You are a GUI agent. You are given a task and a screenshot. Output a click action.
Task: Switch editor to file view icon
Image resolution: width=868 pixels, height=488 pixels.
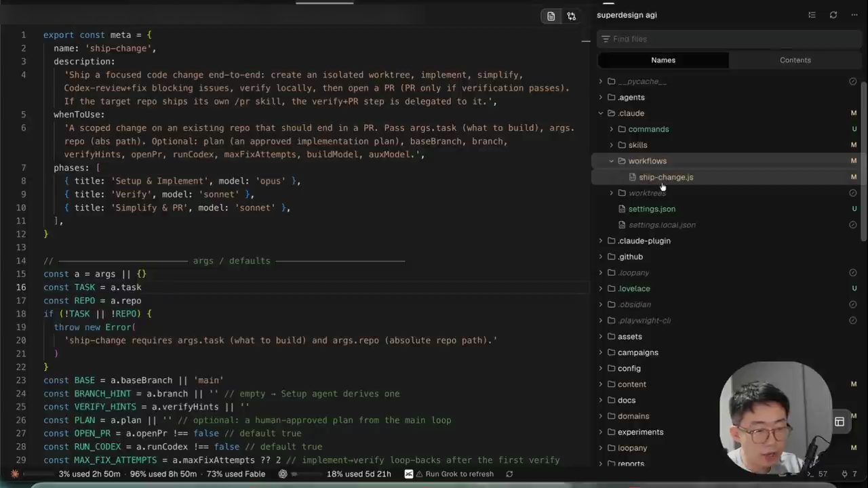551,16
